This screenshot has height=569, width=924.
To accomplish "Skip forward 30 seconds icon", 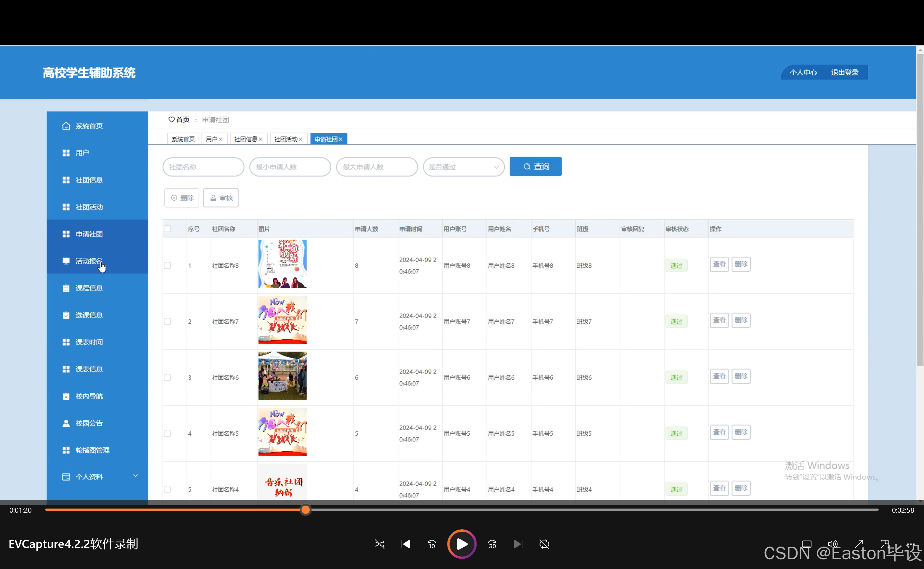I will (x=492, y=544).
